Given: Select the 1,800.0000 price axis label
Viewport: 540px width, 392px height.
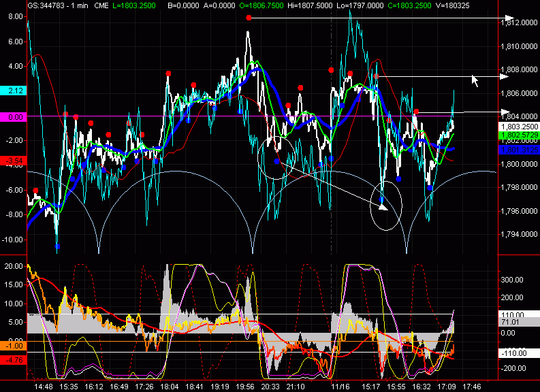Looking at the screenshot, I should 519,164.
